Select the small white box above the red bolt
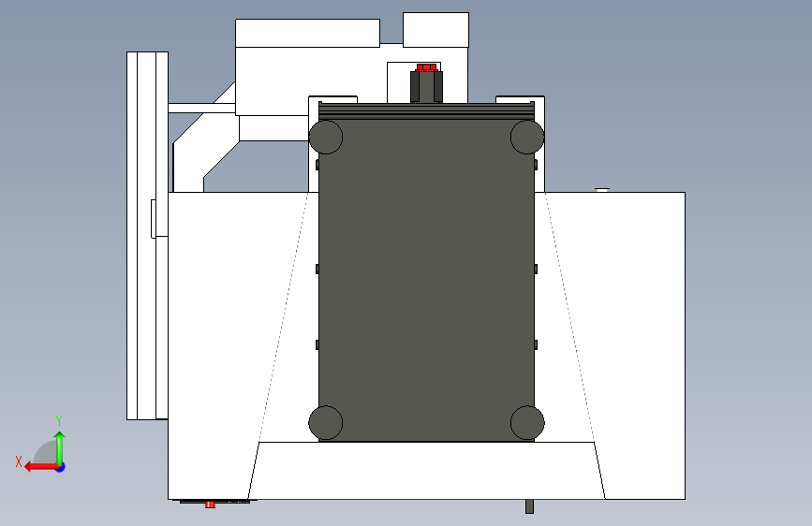Image resolution: width=812 pixels, height=526 pixels. [x=436, y=30]
